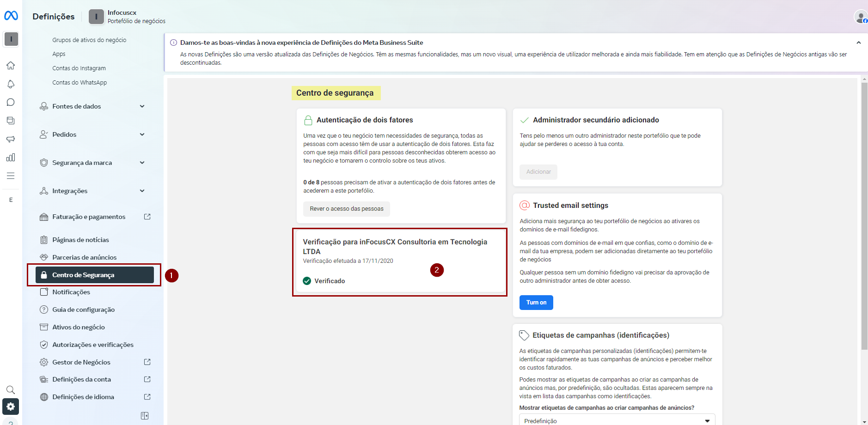Click Rever o acesso das pessoas
This screenshot has height=425, width=868.
pos(346,209)
